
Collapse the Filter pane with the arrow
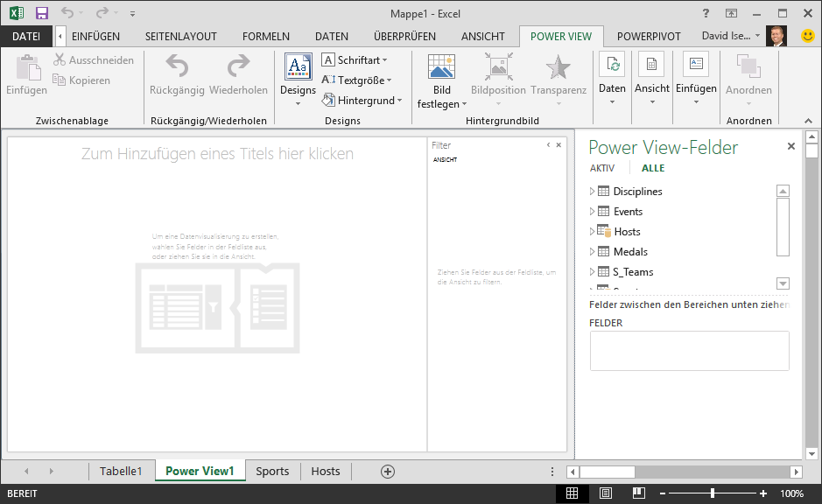point(548,145)
